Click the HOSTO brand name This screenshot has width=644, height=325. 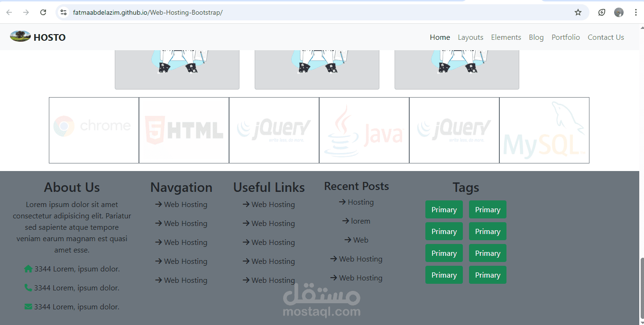click(50, 37)
